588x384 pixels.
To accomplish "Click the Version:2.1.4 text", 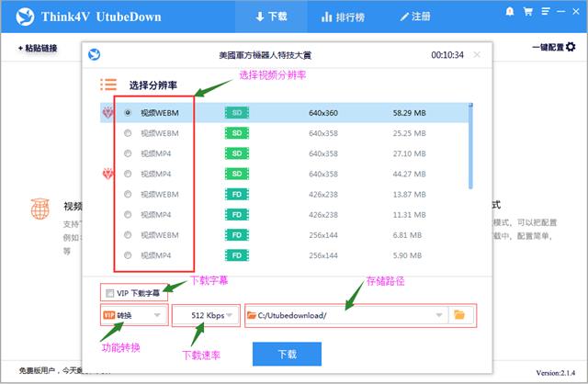I will click(555, 373).
